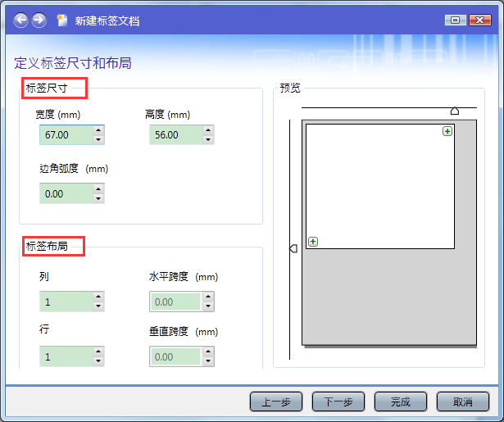Decrease 宽度 (mm) with down arrow
This screenshot has height=422, width=504.
coord(98,139)
